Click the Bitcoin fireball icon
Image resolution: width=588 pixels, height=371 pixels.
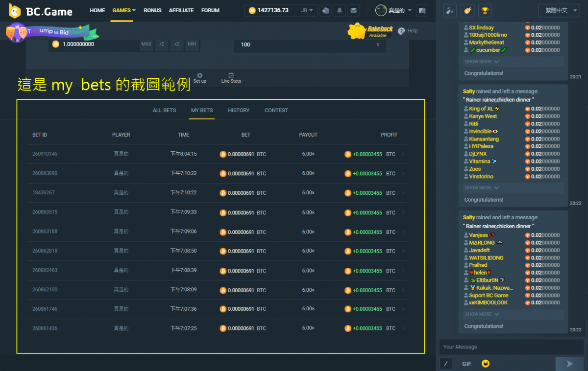467,10
